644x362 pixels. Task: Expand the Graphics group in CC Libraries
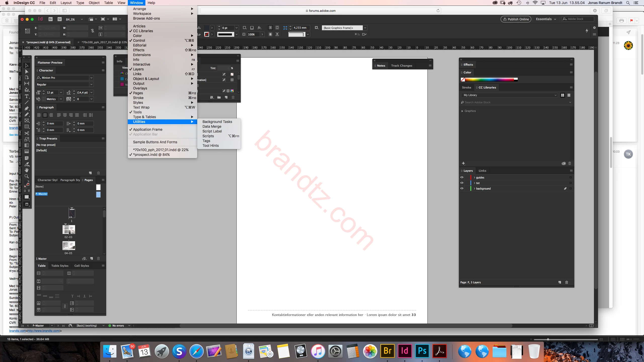tap(462, 111)
